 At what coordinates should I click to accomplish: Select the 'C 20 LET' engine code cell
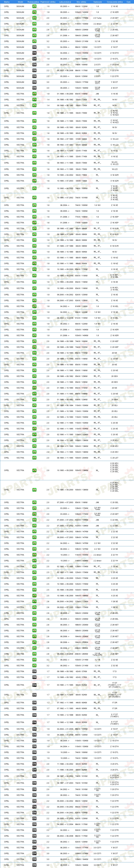(114, 458)
